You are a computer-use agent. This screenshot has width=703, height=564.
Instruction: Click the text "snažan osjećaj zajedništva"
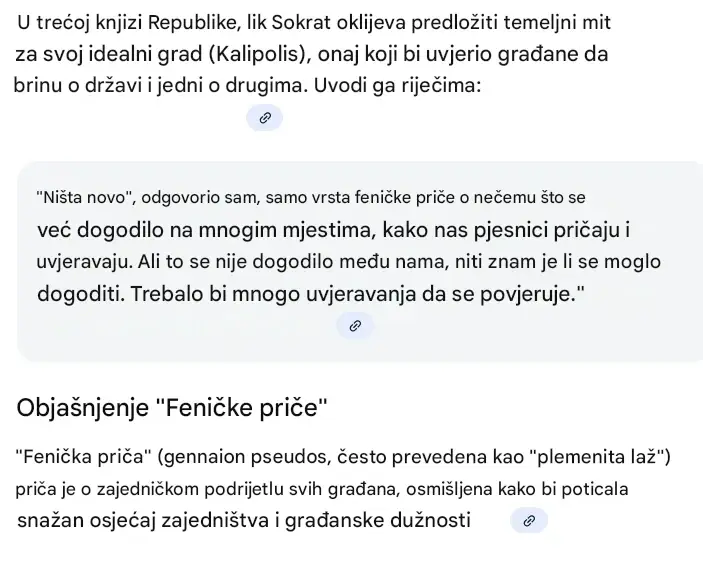coord(143,520)
